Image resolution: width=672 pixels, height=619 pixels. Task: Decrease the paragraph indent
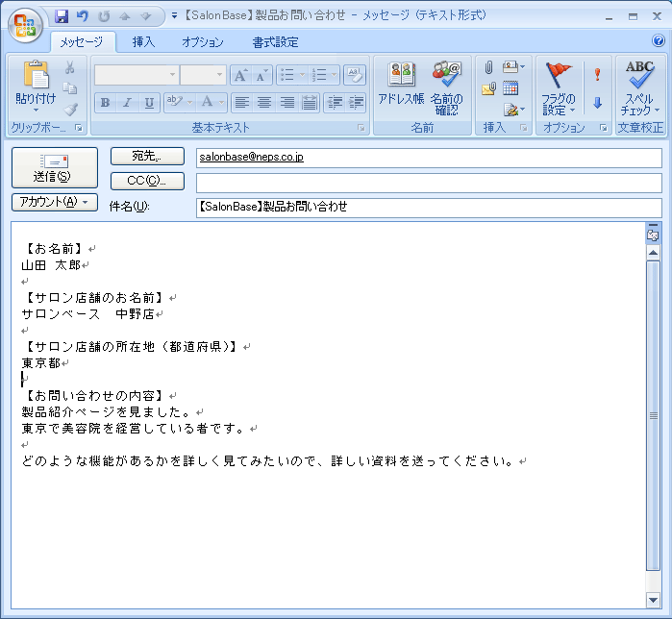click(335, 103)
